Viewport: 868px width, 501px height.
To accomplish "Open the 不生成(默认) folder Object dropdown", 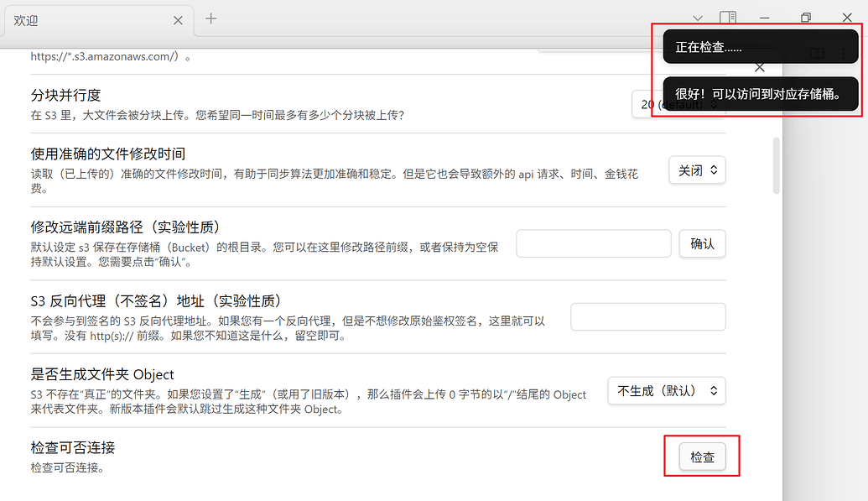I will (x=667, y=391).
